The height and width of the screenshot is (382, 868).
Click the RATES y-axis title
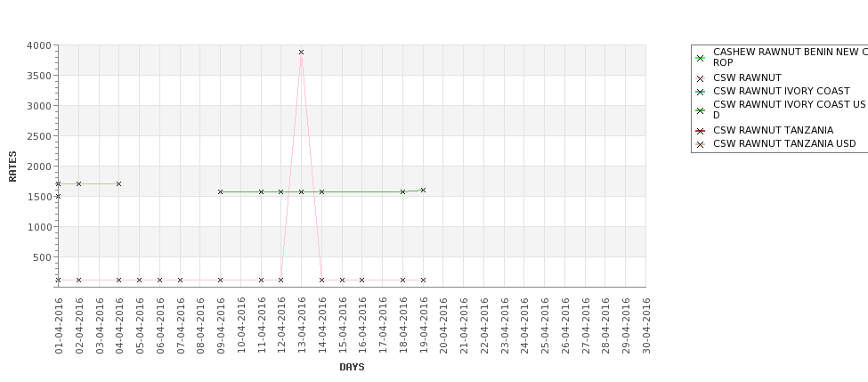[x=12, y=167]
